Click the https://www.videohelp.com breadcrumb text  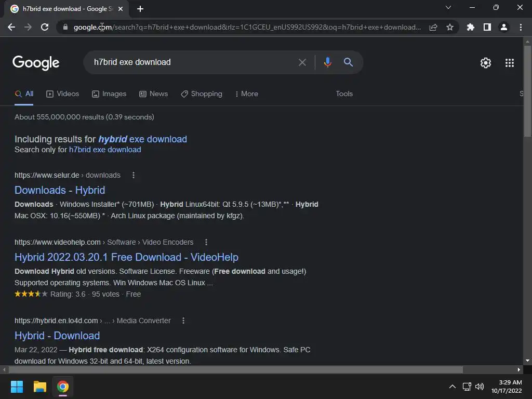pos(58,242)
